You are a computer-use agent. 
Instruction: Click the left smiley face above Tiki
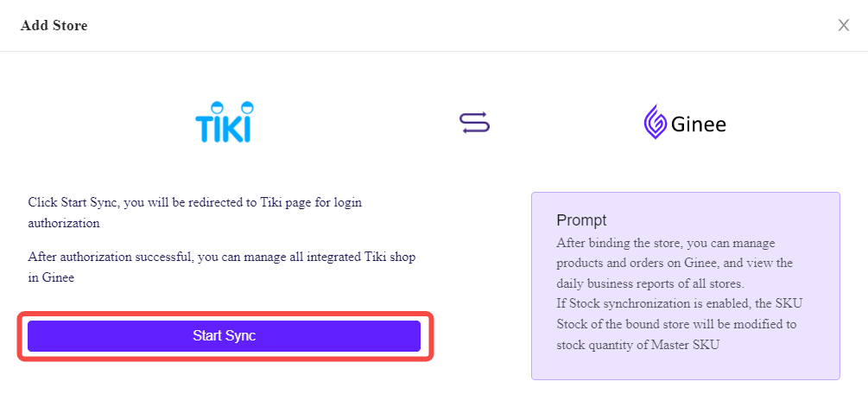217,107
